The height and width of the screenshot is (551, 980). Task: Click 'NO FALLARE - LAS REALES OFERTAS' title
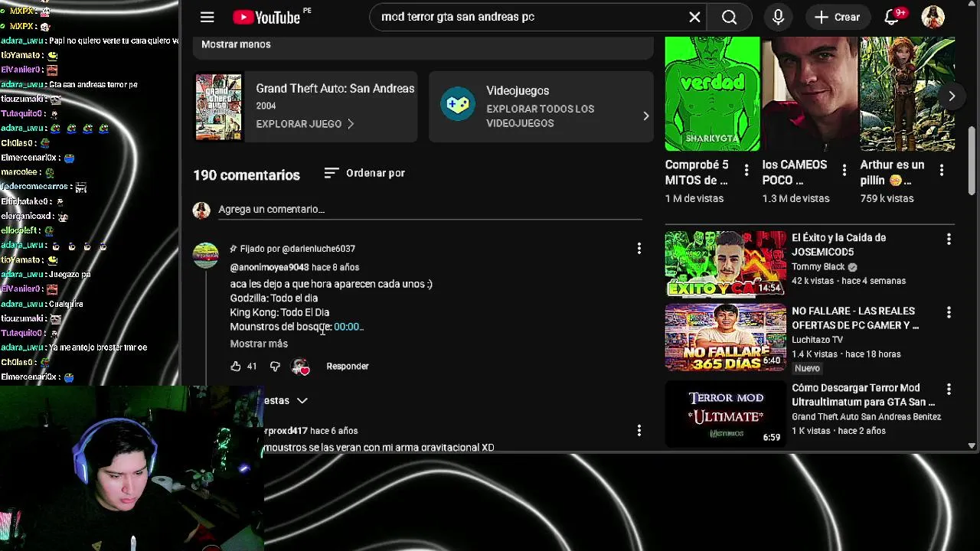coord(855,318)
